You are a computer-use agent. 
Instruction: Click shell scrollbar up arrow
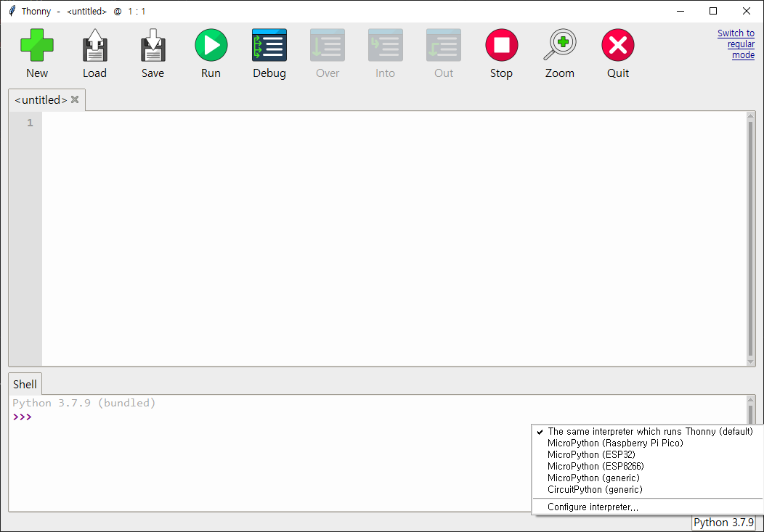point(750,400)
